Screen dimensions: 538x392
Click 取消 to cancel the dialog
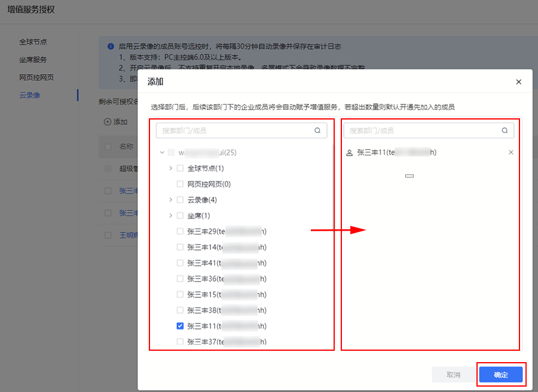click(454, 375)
